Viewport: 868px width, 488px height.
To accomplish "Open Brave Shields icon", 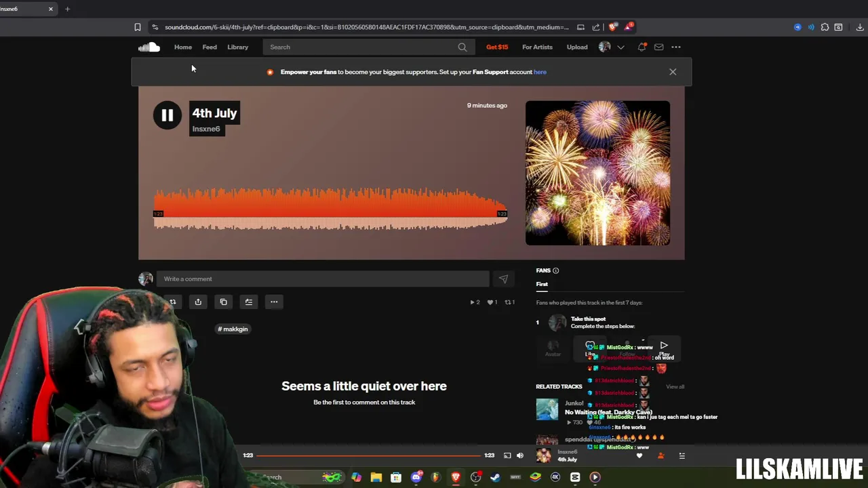I will [x=613, y=27].
